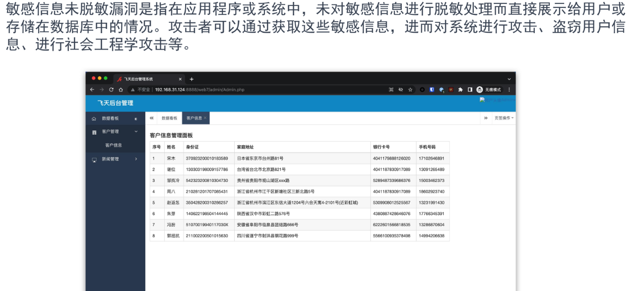Select the 新闻管理 monitor icon
The height and width of the screenshot is (291, 644).
(x=94, y=159)
